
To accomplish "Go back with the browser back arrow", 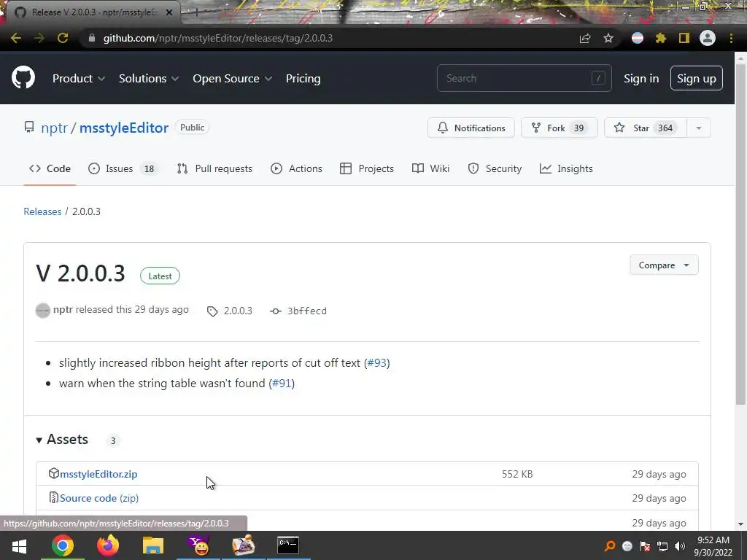I will pyautogui.click(x=16, y=38).
